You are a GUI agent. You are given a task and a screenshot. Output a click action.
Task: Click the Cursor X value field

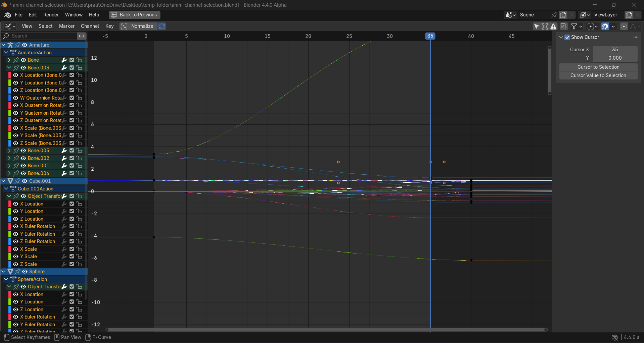click(x=615, y=50)
